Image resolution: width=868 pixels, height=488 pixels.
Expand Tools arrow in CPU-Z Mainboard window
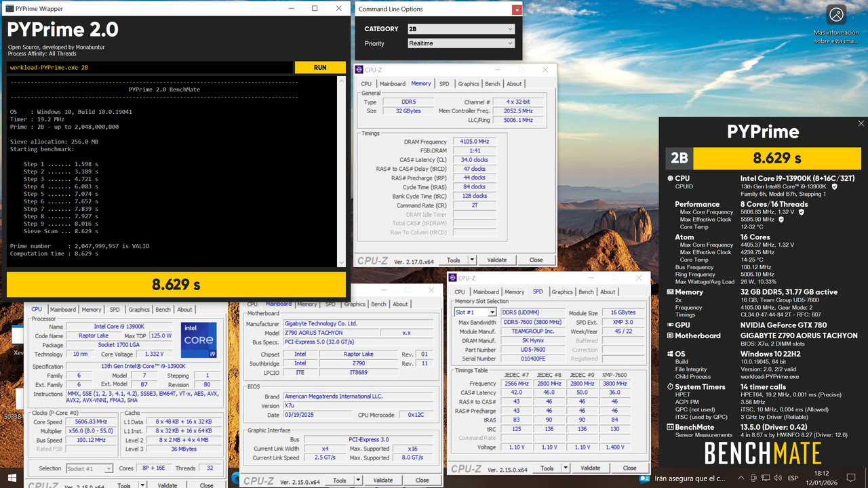(x=358, y=480)
